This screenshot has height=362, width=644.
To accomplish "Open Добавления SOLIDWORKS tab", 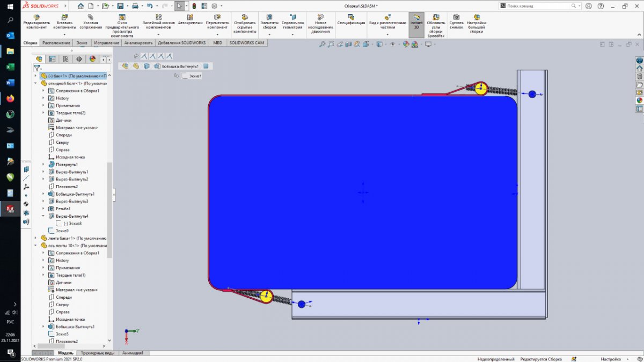I will pyautogui.click(x=181, y=42).
